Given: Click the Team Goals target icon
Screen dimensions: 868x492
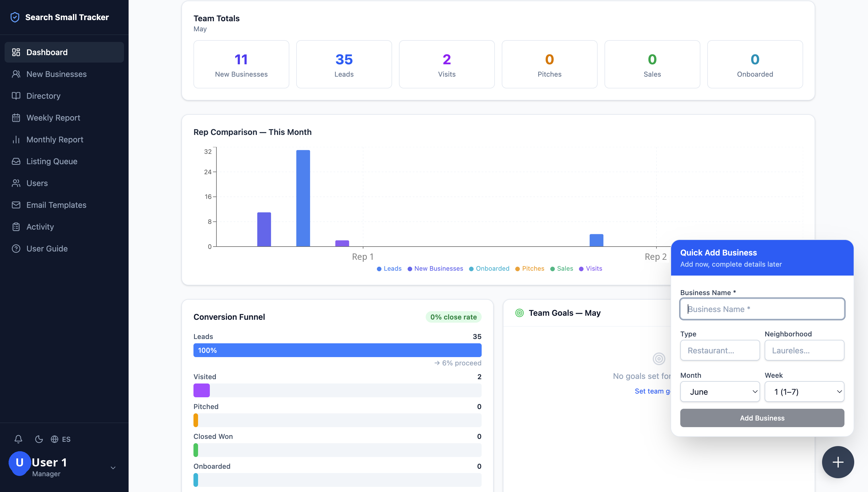Looking at the screenshot, I should click(519, 313).
